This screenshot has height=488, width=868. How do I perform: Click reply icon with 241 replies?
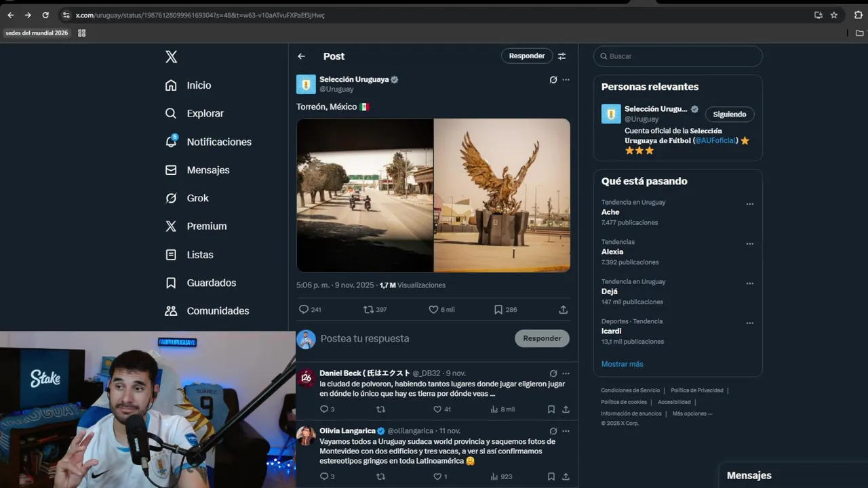coord(310,310)
